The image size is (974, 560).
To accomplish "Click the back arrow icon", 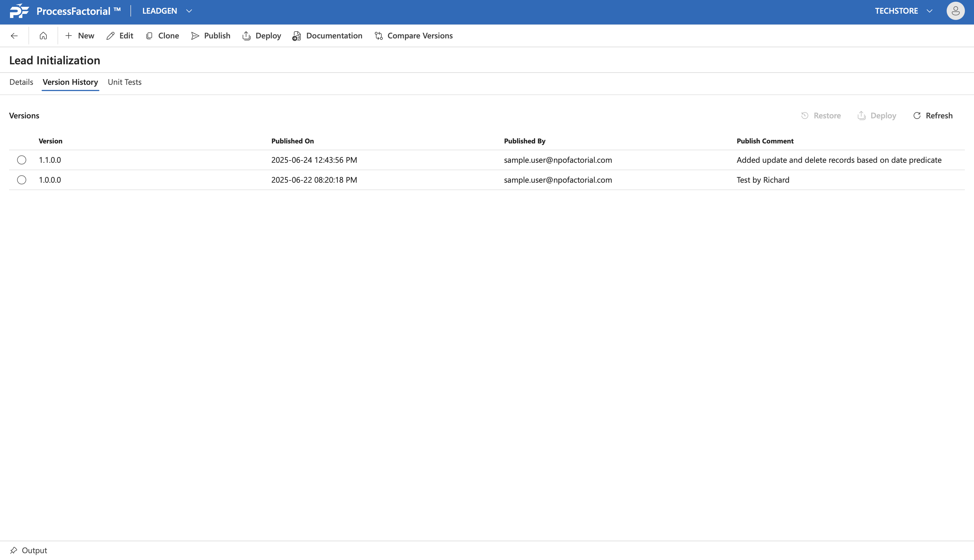I will [14, 36].
